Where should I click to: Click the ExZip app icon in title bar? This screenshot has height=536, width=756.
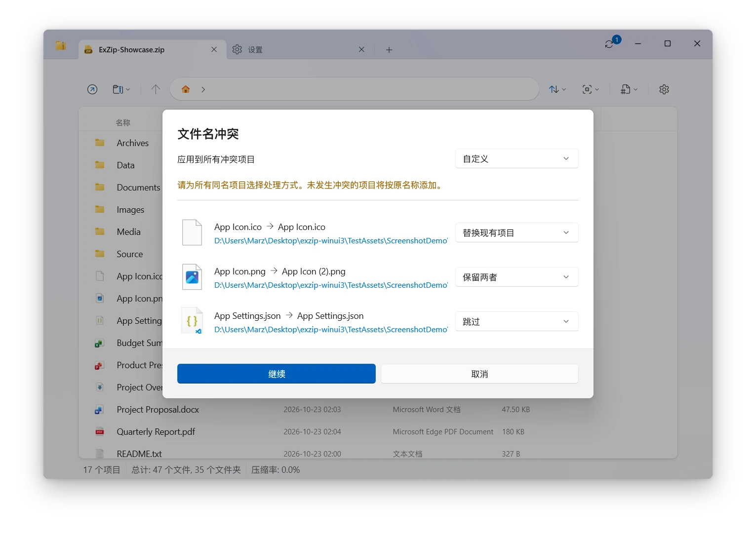pos(61,45)
